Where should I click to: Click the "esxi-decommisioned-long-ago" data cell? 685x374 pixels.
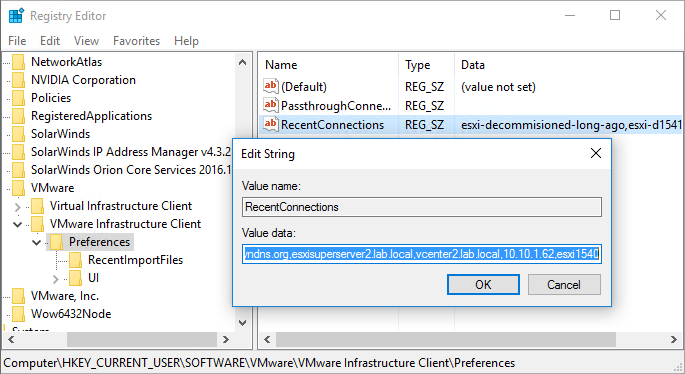point(571,125)
